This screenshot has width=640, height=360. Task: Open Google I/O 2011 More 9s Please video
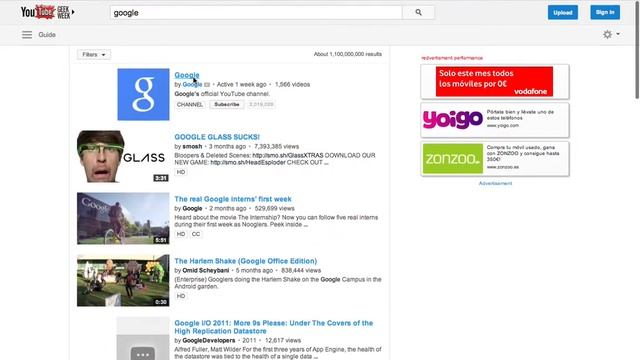[273, 327]
